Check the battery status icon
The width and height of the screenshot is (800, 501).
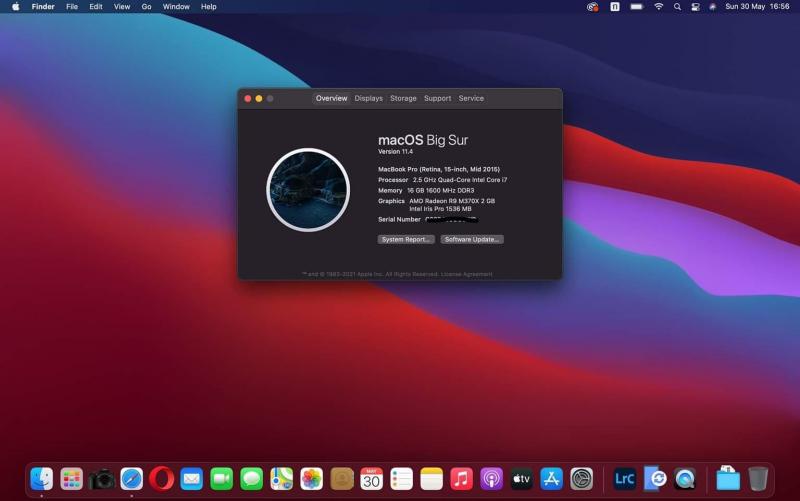(637, 7)
